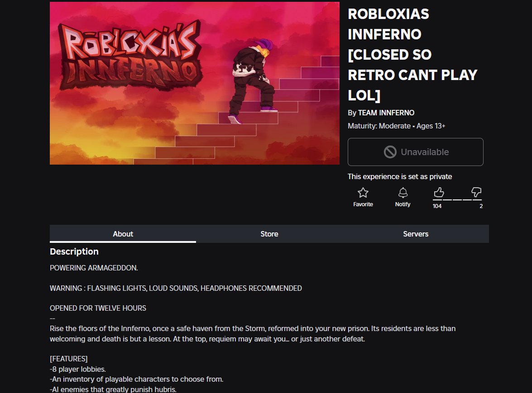Switch to the Store tab
This screenshot has height=393, width=532.
point(269,234)
